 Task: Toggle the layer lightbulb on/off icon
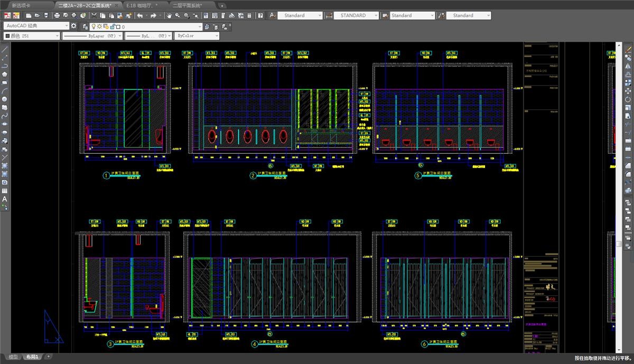point(94,26)
